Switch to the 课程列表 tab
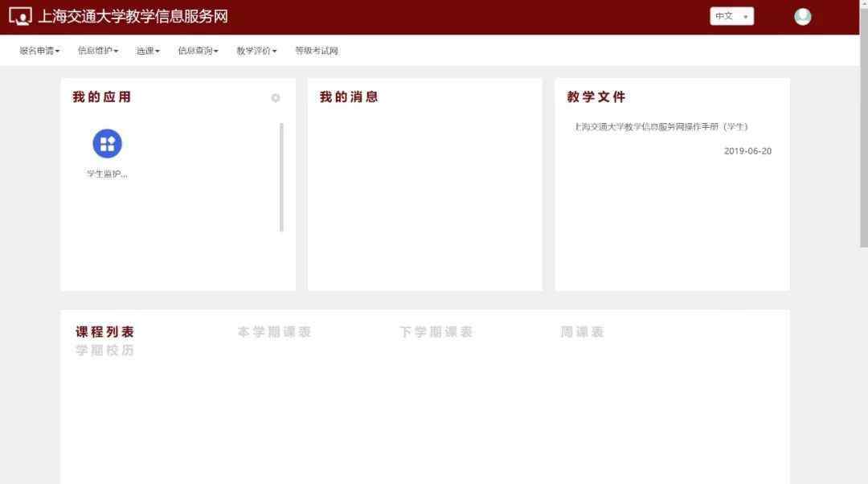Viewport: 868px width, 484px height. tap(105, 332)
